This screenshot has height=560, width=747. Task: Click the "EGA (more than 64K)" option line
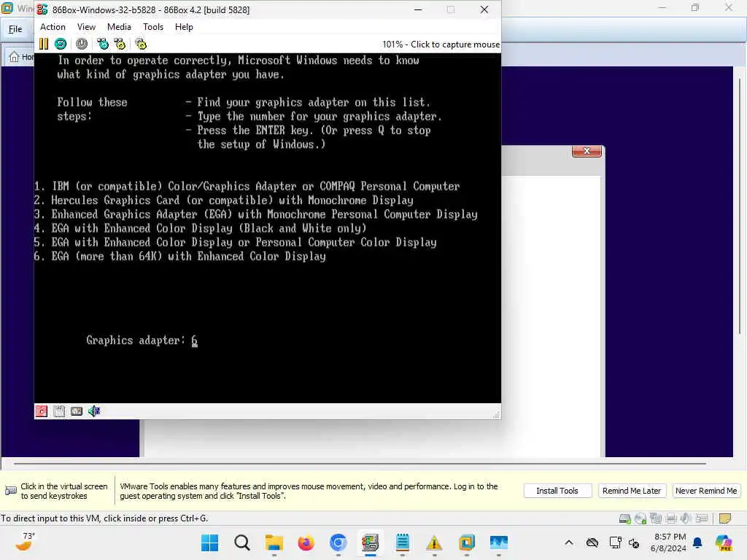point(180,256)
